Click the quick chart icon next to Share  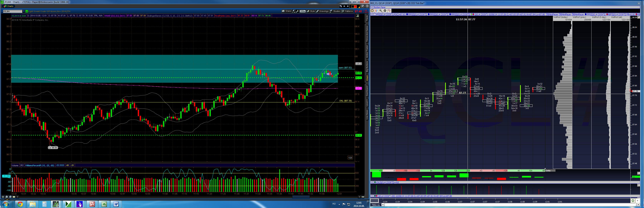294,11
